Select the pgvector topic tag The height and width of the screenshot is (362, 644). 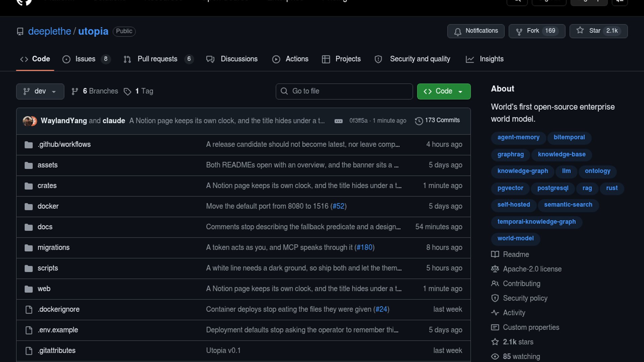tap(510, 188)
